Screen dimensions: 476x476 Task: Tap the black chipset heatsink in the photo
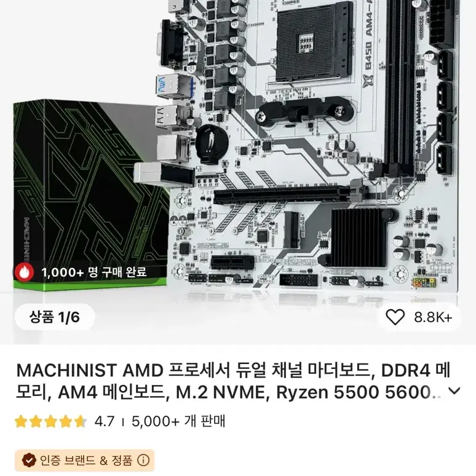358,237
